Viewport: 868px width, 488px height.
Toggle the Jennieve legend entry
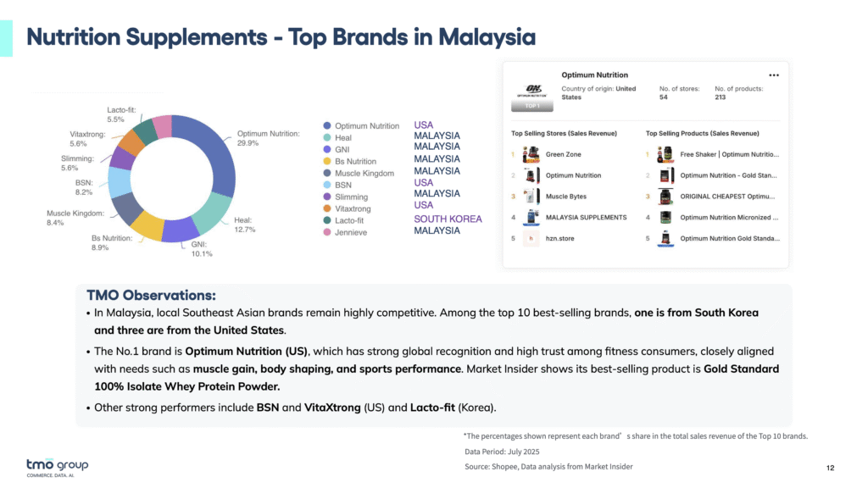click(x=350, y=232)
